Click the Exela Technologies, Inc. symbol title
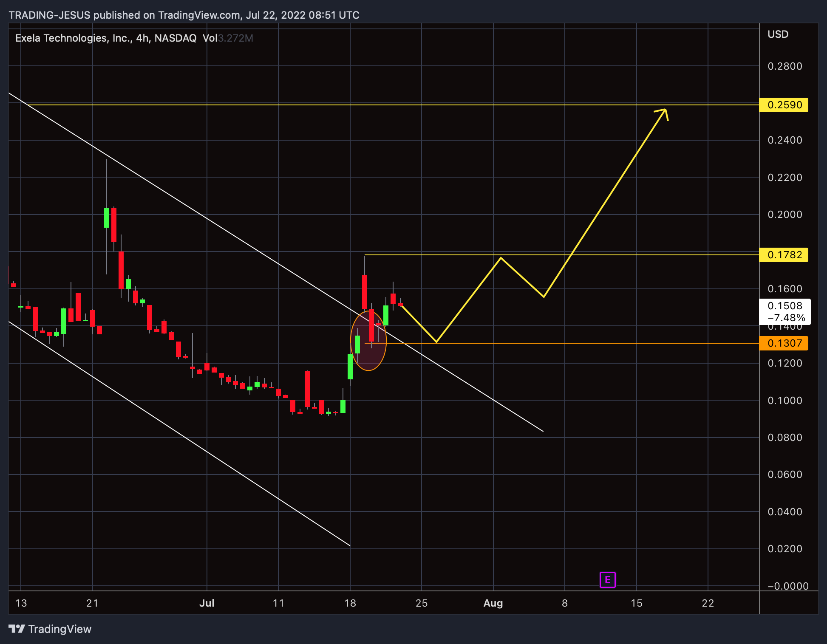 coord(73,38)
